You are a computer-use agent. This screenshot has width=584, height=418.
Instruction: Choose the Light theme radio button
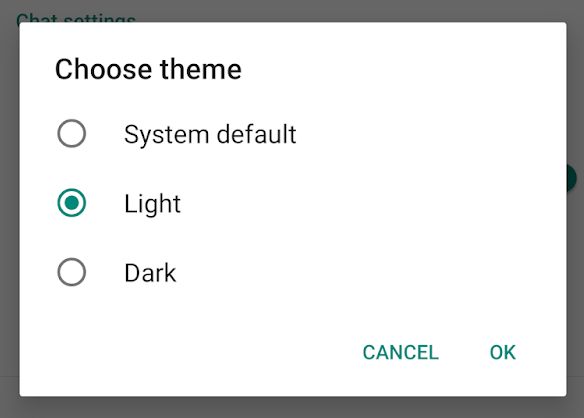click(x=72, y=203)
